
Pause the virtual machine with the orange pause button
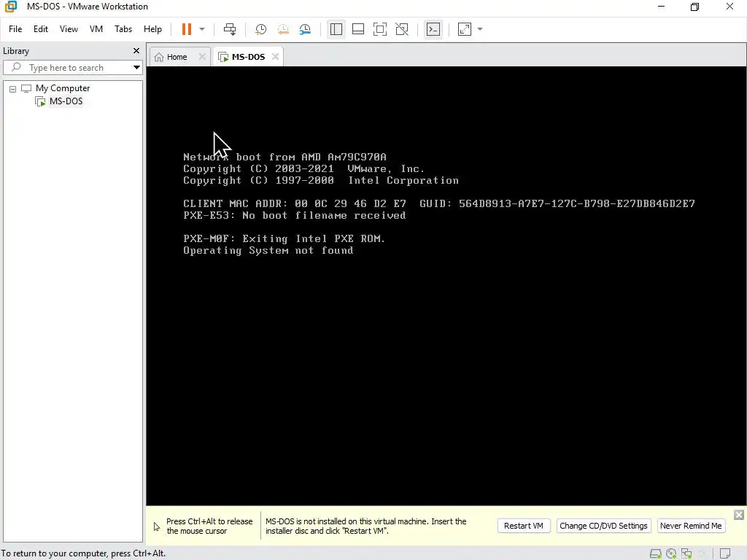point(187,29)
